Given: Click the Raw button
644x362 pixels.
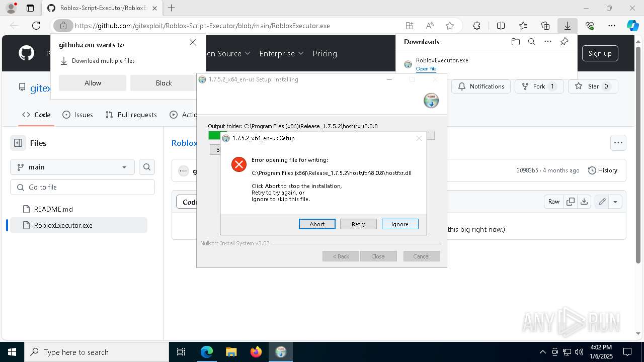Looking at the screenshot, I should 554,202.
